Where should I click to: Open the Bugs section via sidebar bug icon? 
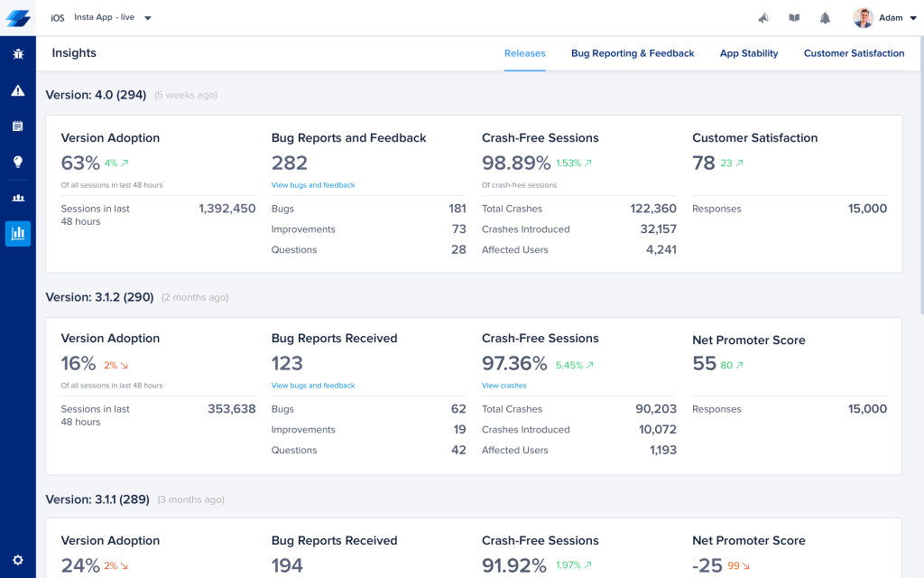click(17, 54)
